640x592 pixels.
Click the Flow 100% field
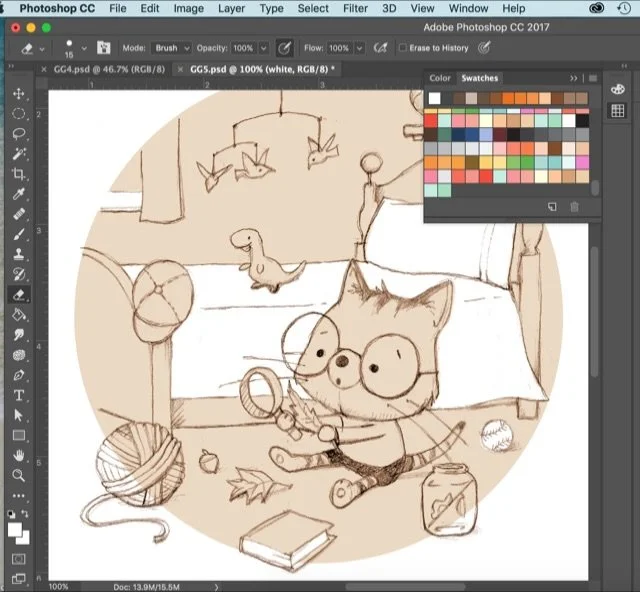point(340,48)
